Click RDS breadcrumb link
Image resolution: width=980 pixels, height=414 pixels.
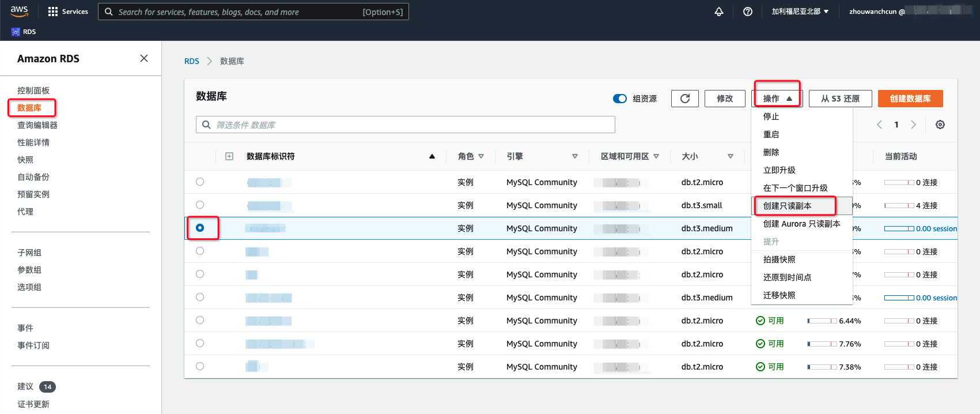(x=192, y=61)
